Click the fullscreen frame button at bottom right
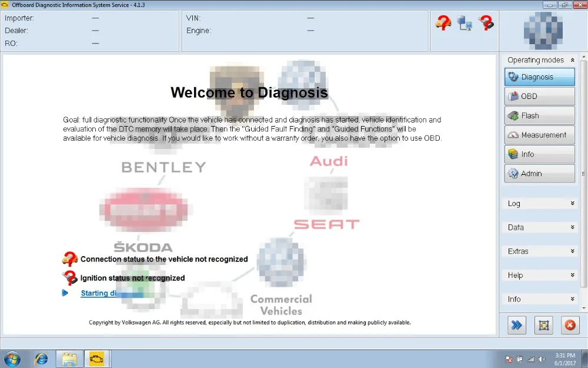 pyautogui.click(x=543, y=325)
